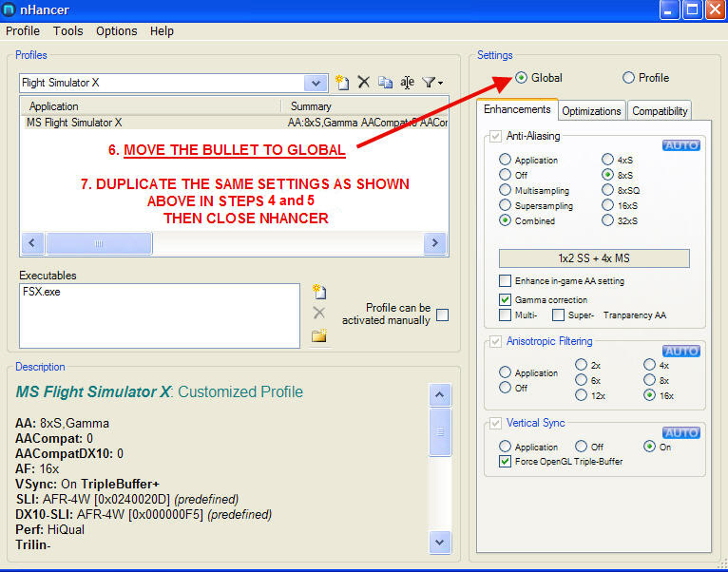The image size is (728, 572).
Task: Toggle Force OpenGL Triple-Buffer checkbox
Action: coord(505,461)
